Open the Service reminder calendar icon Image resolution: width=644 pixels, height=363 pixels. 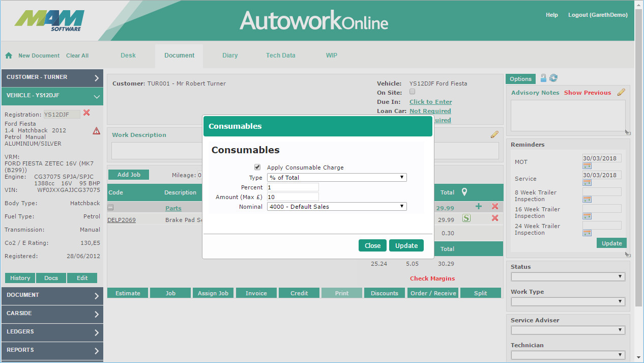point(587,183)
